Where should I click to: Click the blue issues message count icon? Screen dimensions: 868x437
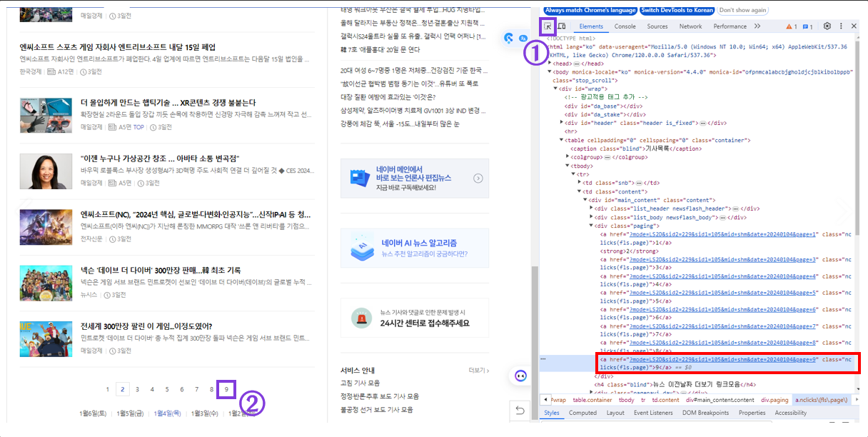[x=807, y=26]
